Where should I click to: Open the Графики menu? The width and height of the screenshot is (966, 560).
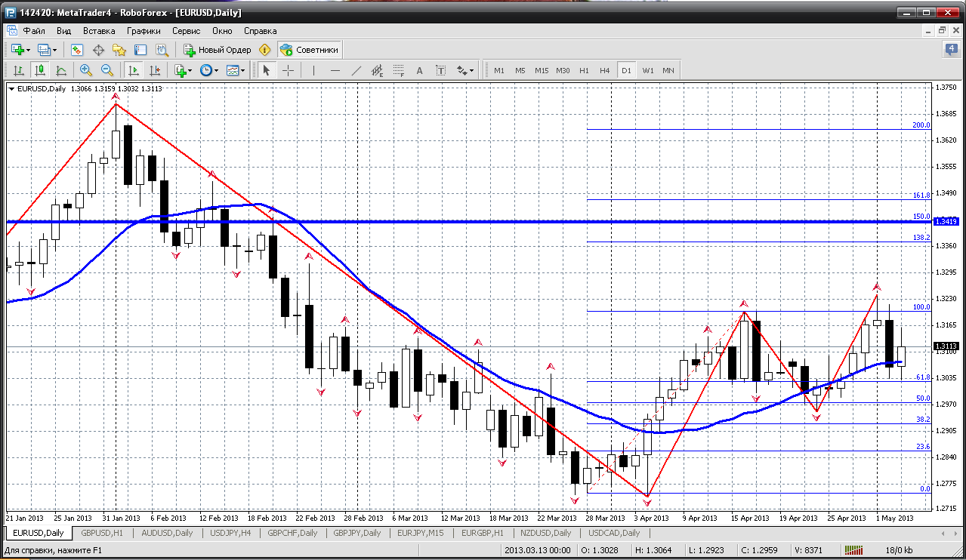point(144,31)
